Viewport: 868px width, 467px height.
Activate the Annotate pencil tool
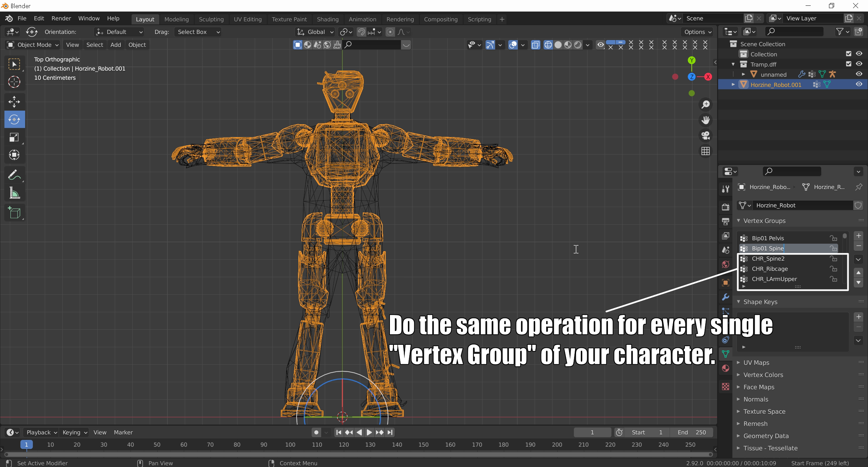tap(14, 175)
